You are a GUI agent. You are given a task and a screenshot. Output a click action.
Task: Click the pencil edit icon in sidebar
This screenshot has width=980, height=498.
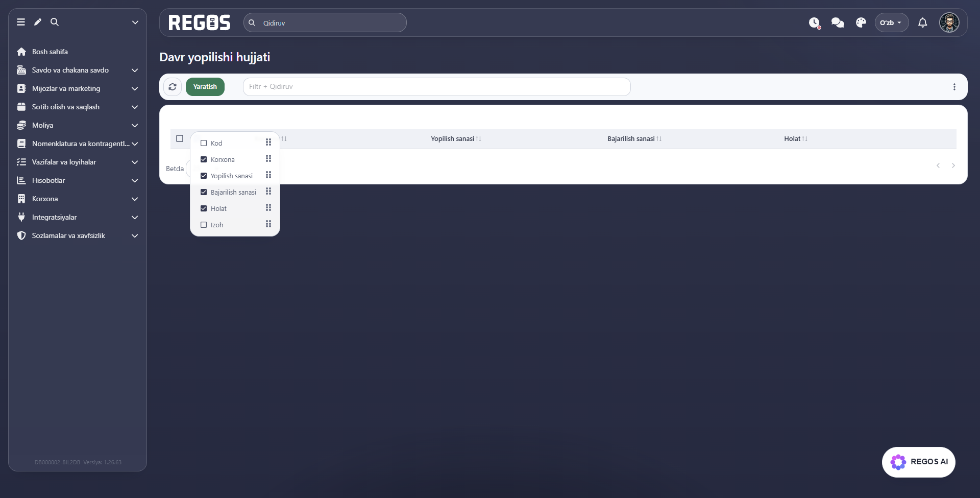(x=38, y=22)
